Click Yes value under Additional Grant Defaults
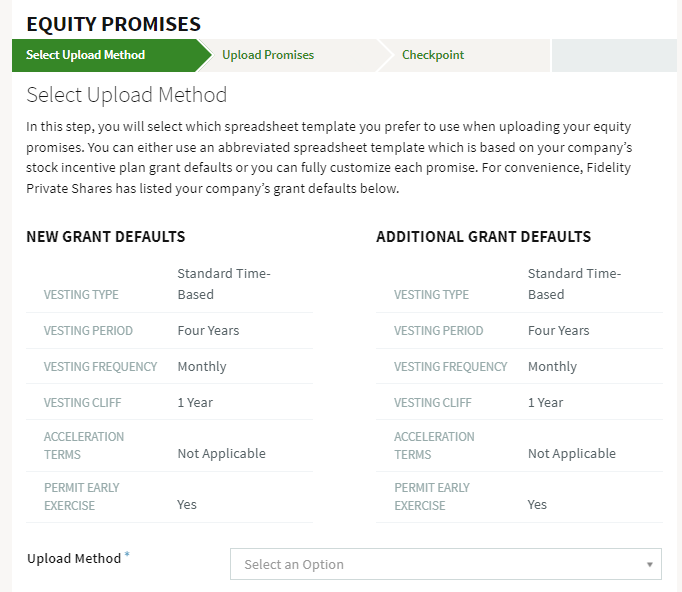 point(537,505)
